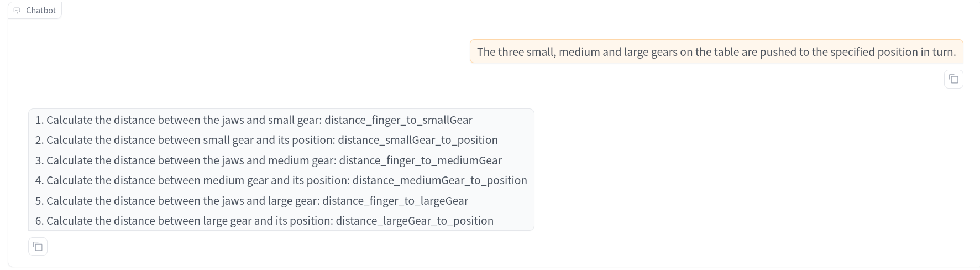Click the distance_largeGear_to_position variable name
The image size is (980, 270).
click(415, 221)
